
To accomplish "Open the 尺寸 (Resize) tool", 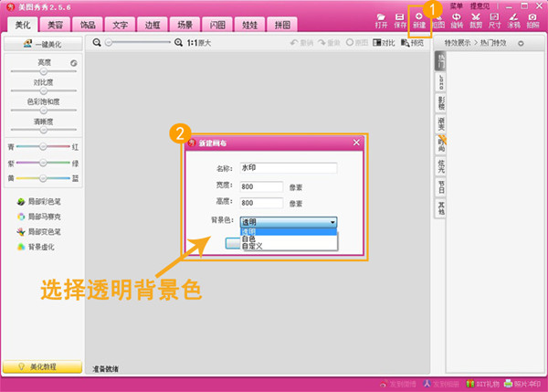I will (x=494, y=21).
